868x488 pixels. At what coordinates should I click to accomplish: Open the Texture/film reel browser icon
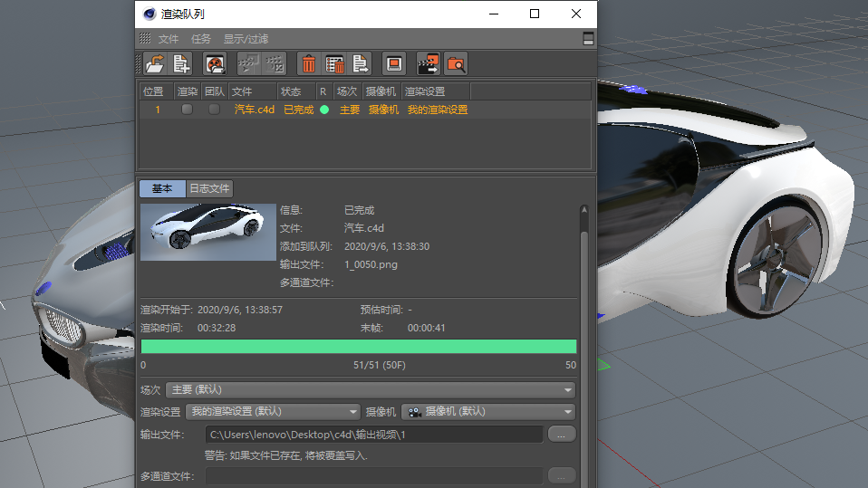pos(215,64)
